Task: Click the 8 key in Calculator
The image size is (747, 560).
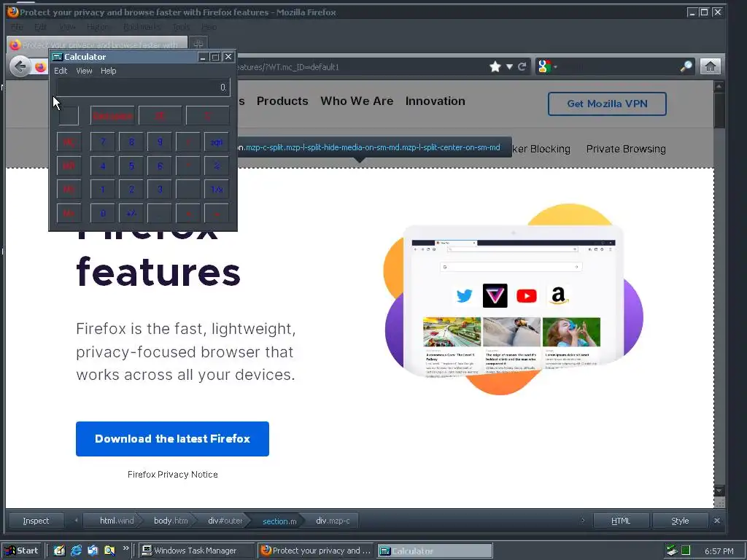Action: [131, 141]
